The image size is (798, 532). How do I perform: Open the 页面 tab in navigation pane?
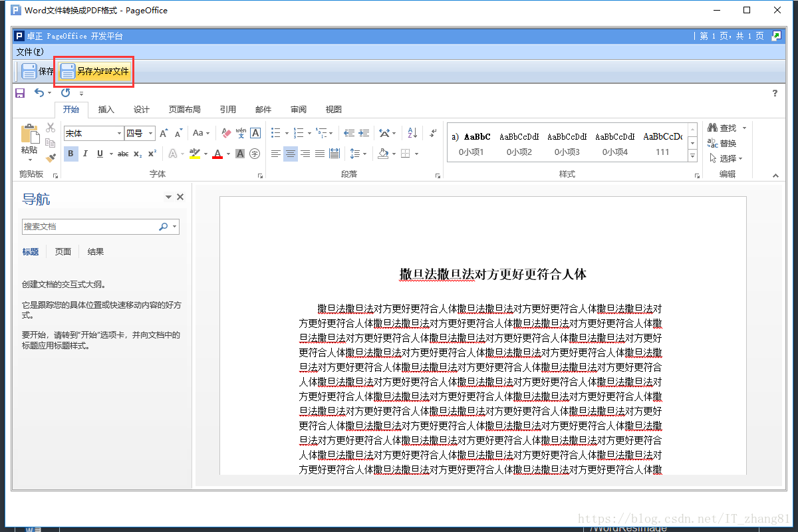coord(63,252)
